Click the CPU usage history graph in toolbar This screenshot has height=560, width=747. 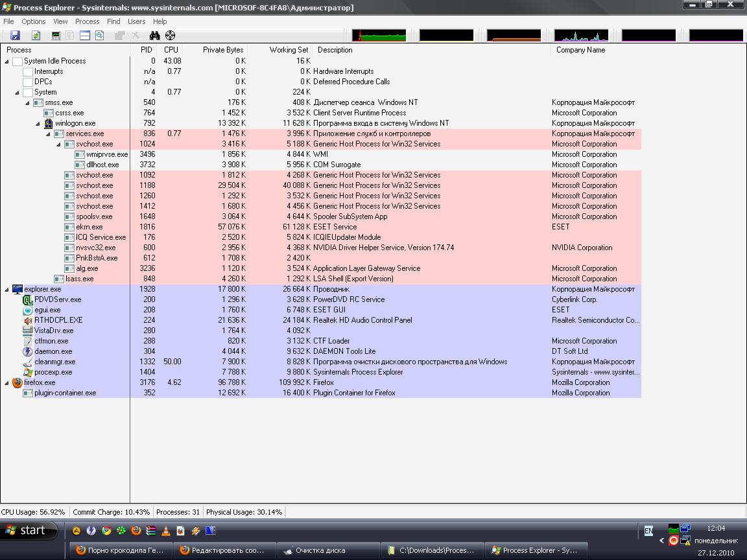[379, 36]
